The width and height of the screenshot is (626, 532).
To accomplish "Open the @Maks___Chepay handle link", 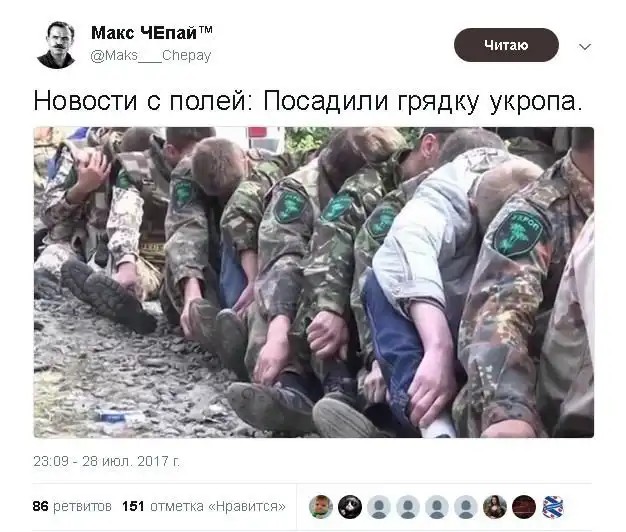I will pos(151,55).
